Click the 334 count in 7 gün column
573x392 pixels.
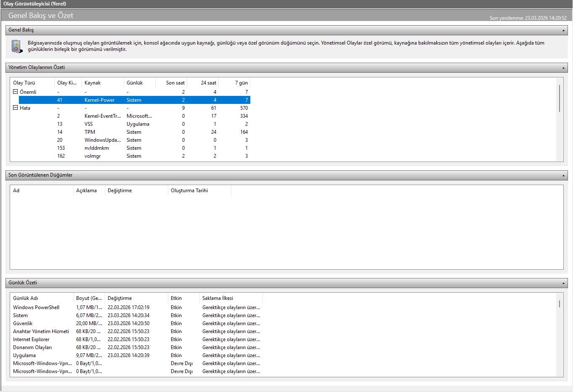click(x=244, y=116)
